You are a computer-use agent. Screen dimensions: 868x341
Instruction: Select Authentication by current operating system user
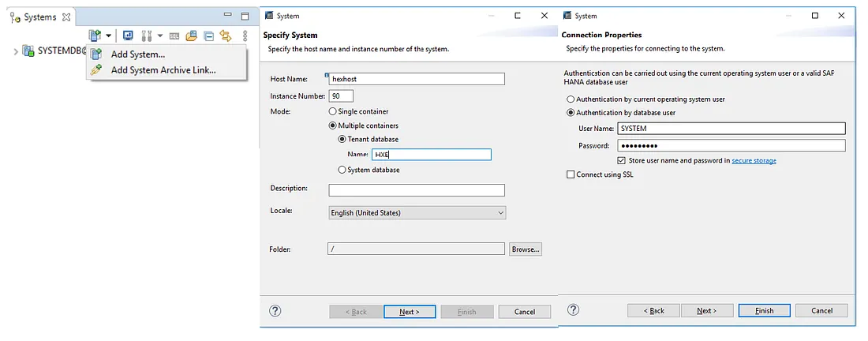[571, 99]
